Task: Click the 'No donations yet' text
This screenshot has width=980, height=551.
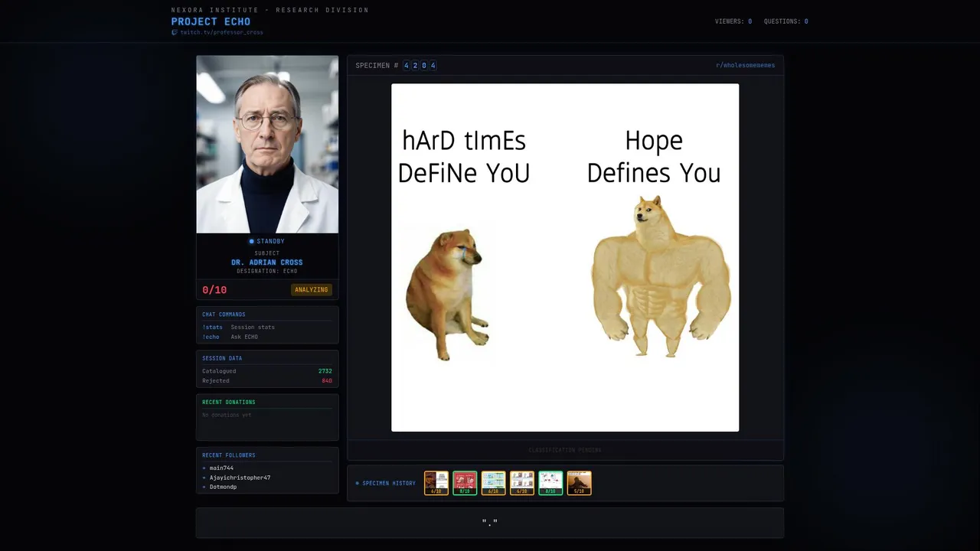Action: click(227, 415)
